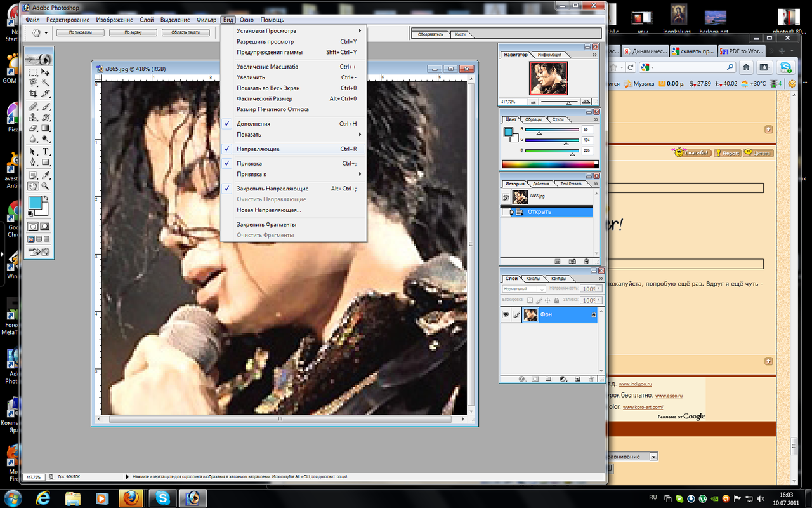Select the Eyedropper tool
The image size is (812, 508).
click(45, 175)
